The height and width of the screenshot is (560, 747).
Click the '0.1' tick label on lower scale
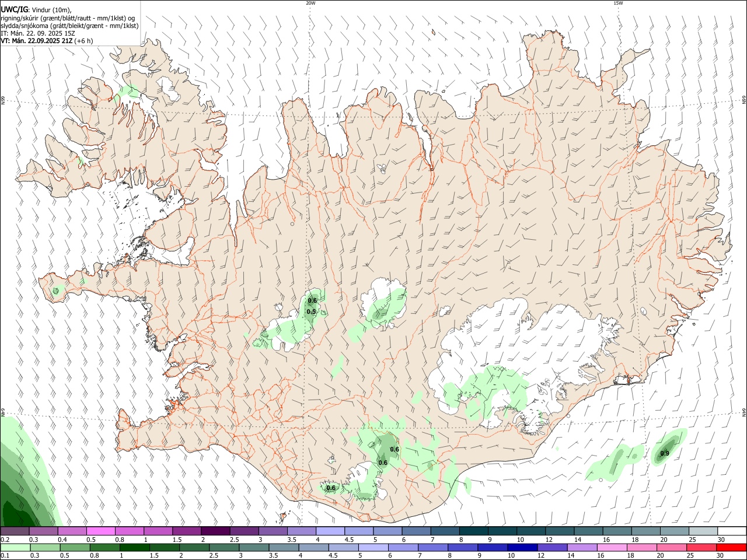(x=5, y=555)
